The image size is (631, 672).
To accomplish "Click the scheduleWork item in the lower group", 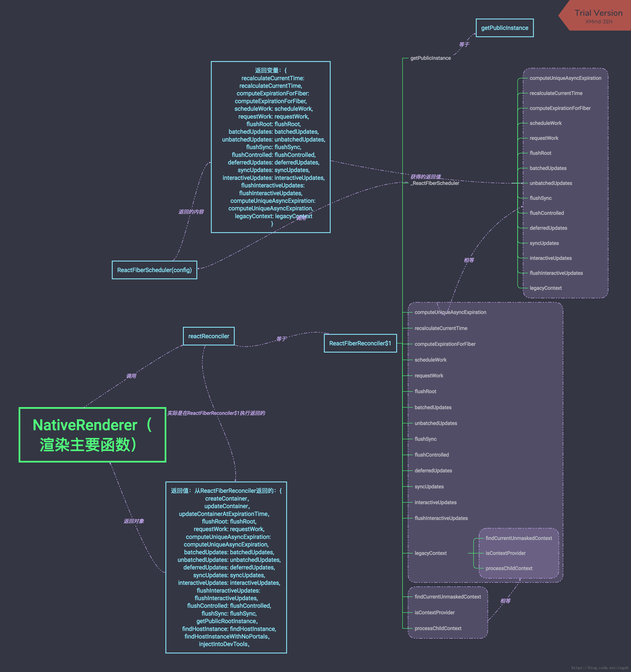I will [x=430, y=360].
